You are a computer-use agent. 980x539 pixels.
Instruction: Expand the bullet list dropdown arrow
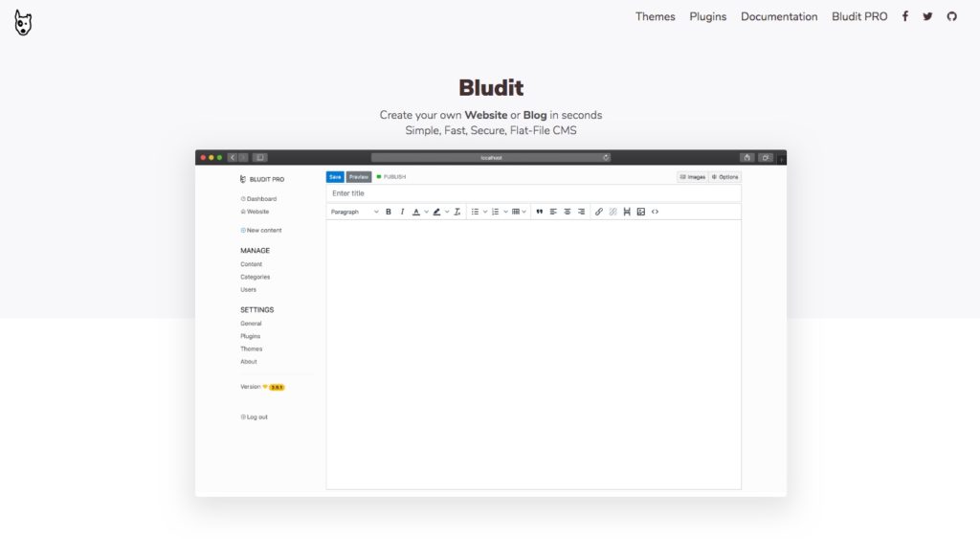click(485, 212)
